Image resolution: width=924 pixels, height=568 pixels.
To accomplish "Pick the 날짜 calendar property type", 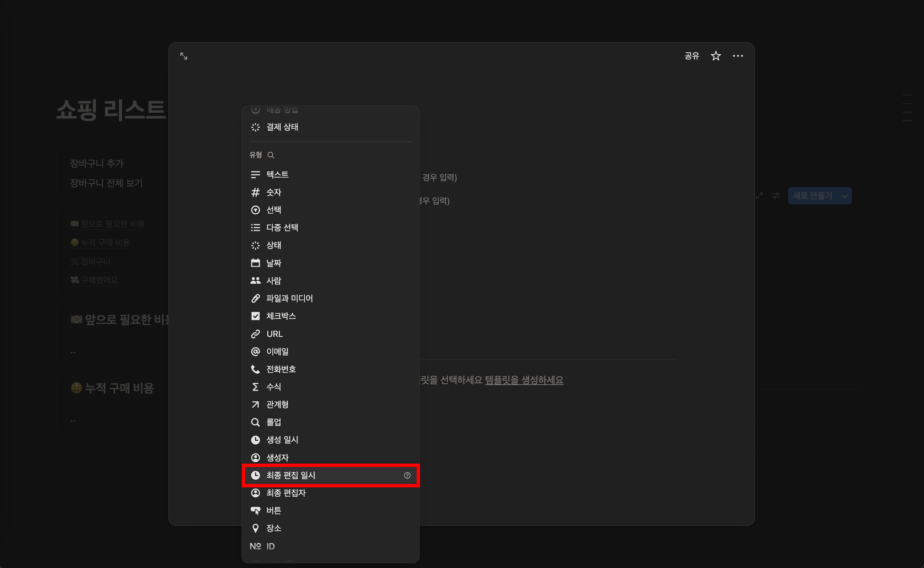I will pos(273,263).
